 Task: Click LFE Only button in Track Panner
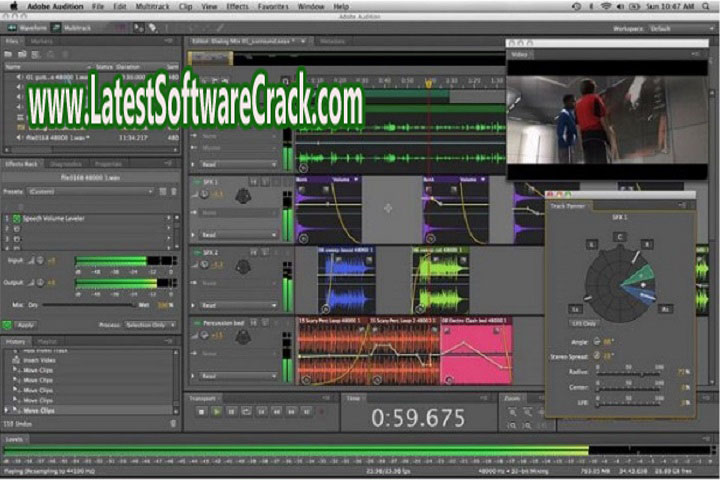[584, 324]
